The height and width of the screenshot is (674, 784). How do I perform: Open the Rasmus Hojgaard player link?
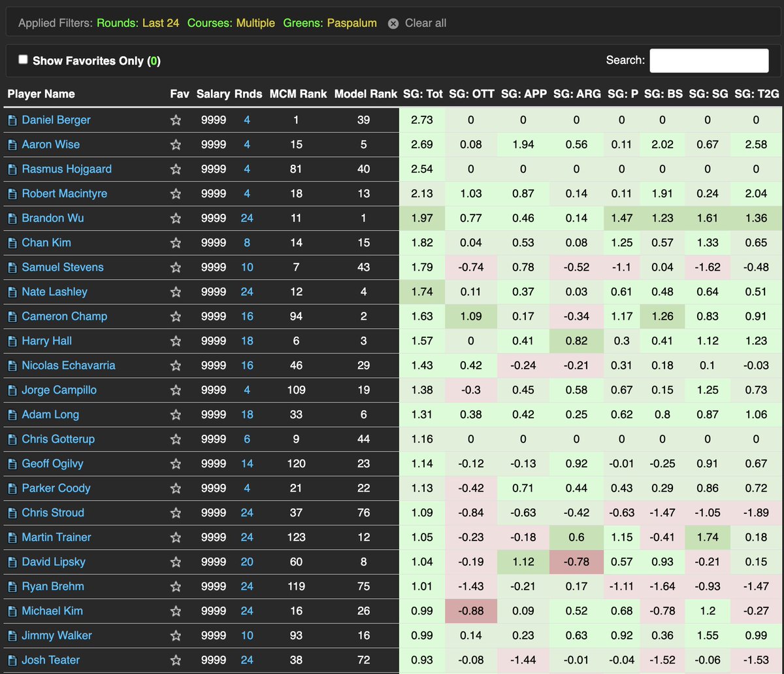point(67,169)
